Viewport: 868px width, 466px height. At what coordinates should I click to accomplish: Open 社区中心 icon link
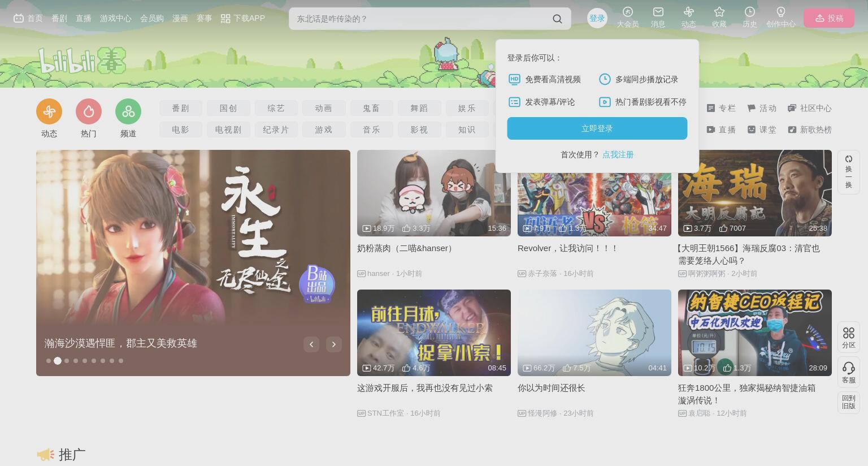pyautogui.click(x=810, y=108)
